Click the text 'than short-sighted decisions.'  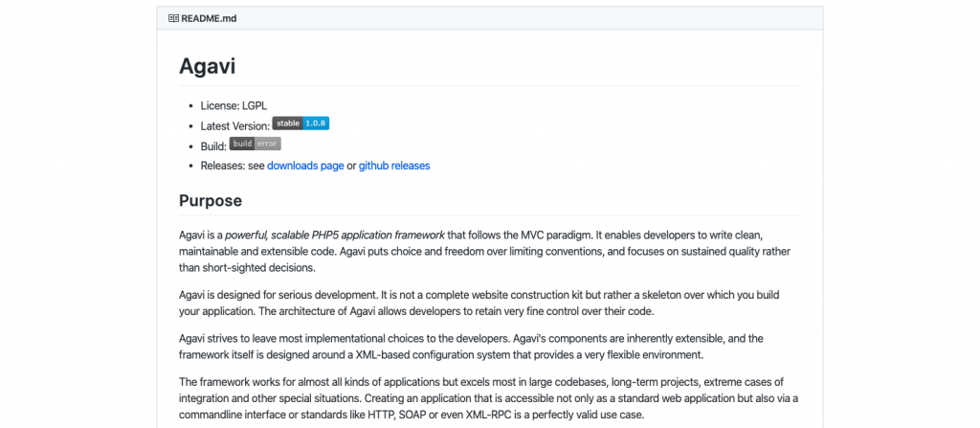click(x=247, y=268)
